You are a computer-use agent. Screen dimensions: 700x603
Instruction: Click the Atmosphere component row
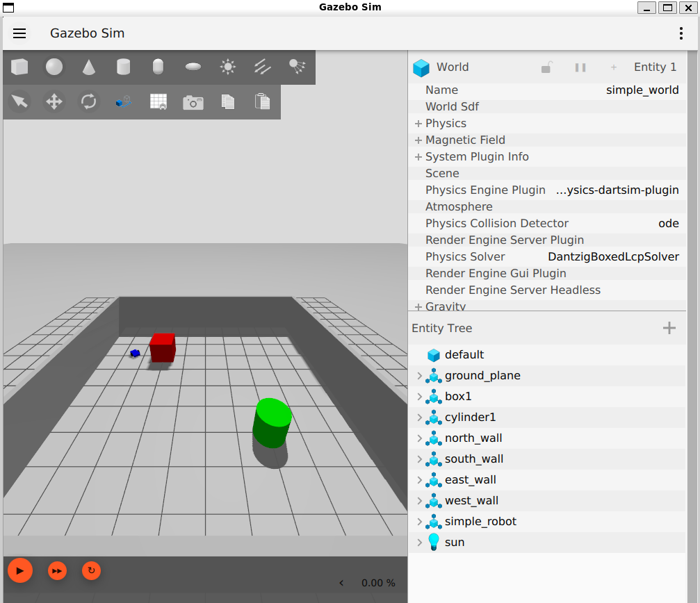547,207
